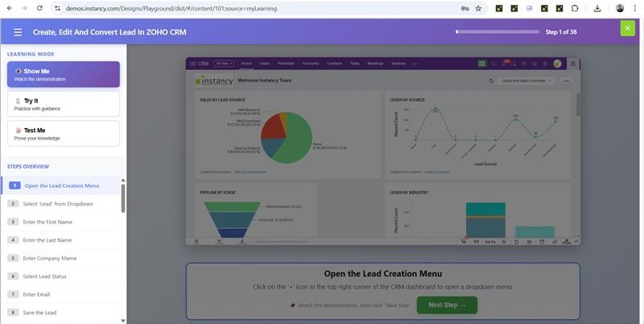The width and height of the screenshot is (644, 324).
Task: Go to the Leads tab in CRM
Action: (265, 63)
